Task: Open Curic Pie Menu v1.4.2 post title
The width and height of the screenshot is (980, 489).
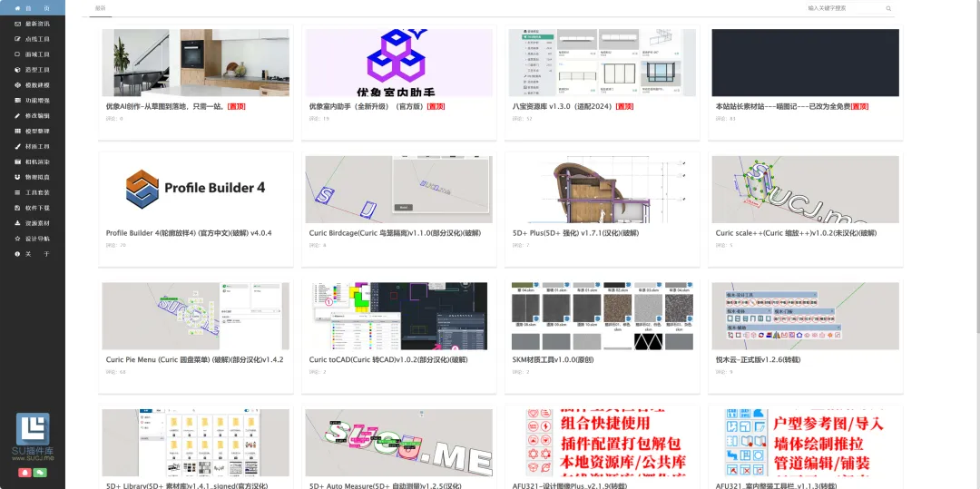Action: click(194, 360)
